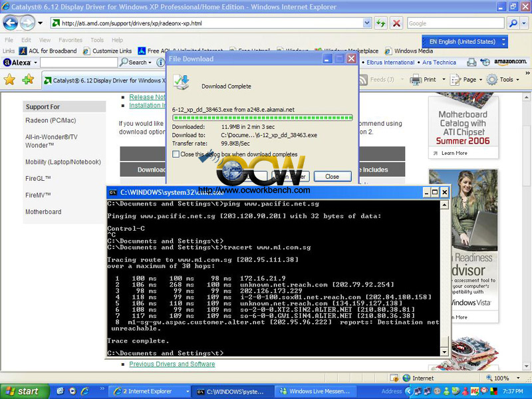The image size is (532, 399).
Task: Click the Internet security zone indicator
Action: point(418,378)
